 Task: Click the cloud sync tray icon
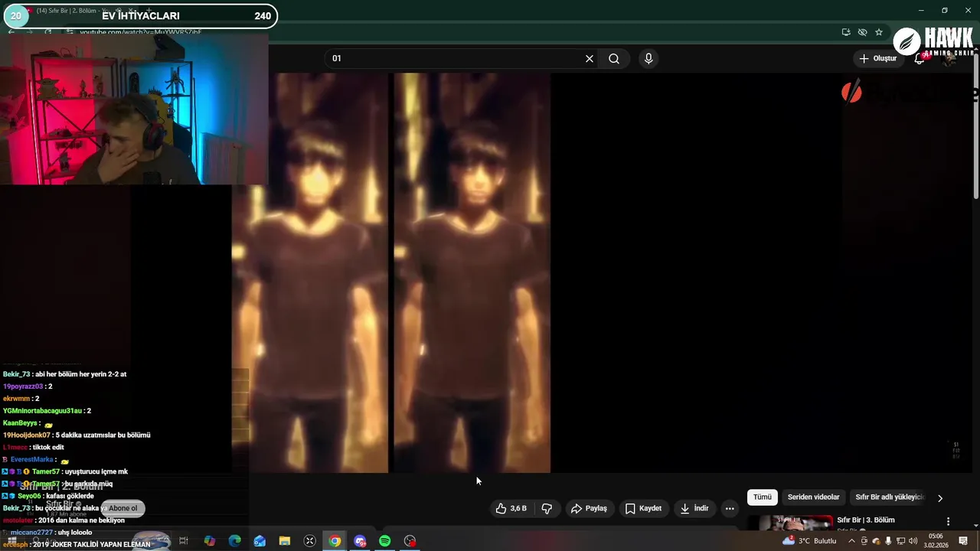coord(877,541)
